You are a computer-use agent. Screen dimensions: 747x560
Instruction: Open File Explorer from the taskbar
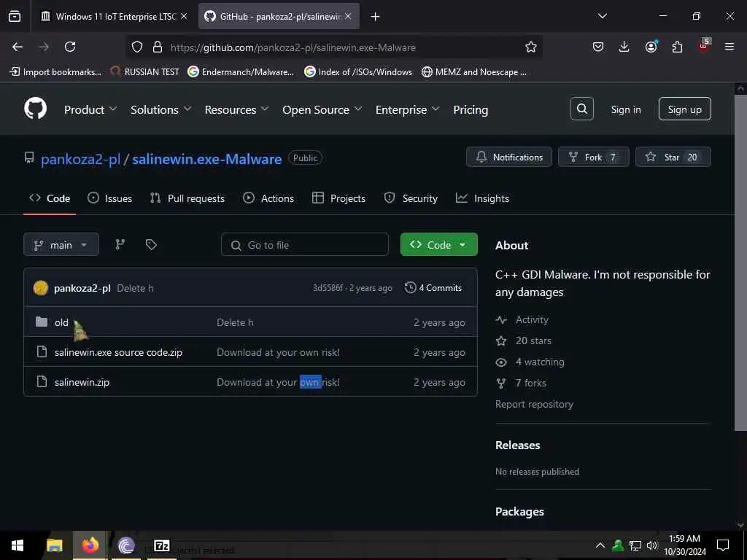(x=55, y=545)
